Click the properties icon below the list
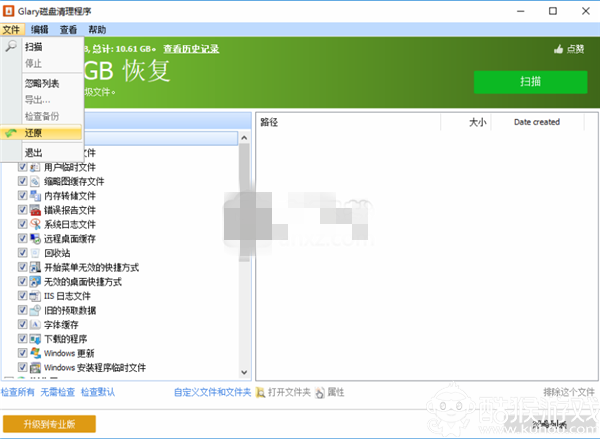The image size is (600, 439). pos(320,392)
